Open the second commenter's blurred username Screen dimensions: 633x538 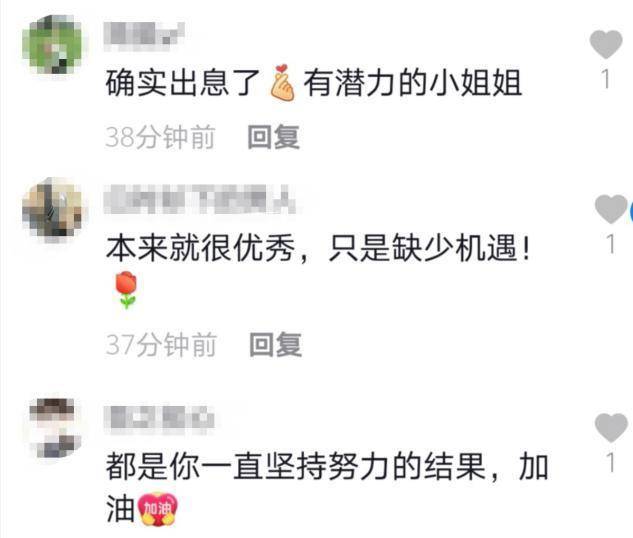(x=200, y=199)
